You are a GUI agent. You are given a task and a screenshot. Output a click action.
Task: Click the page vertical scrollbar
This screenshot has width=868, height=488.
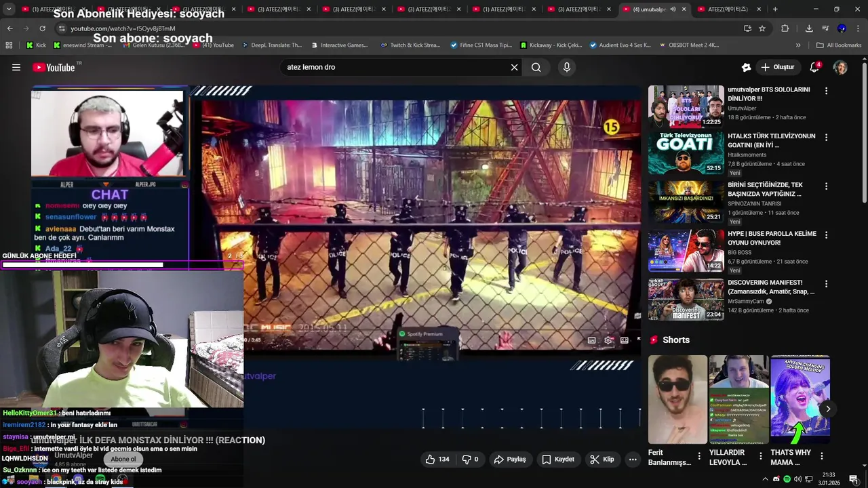865,132
